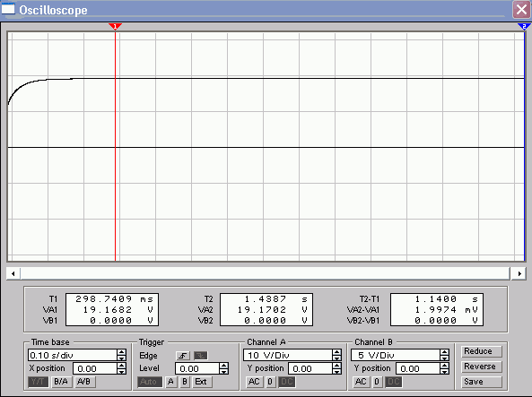Increase the Channel B V/Div scale

pyautogui.click(x=444, y=352)
